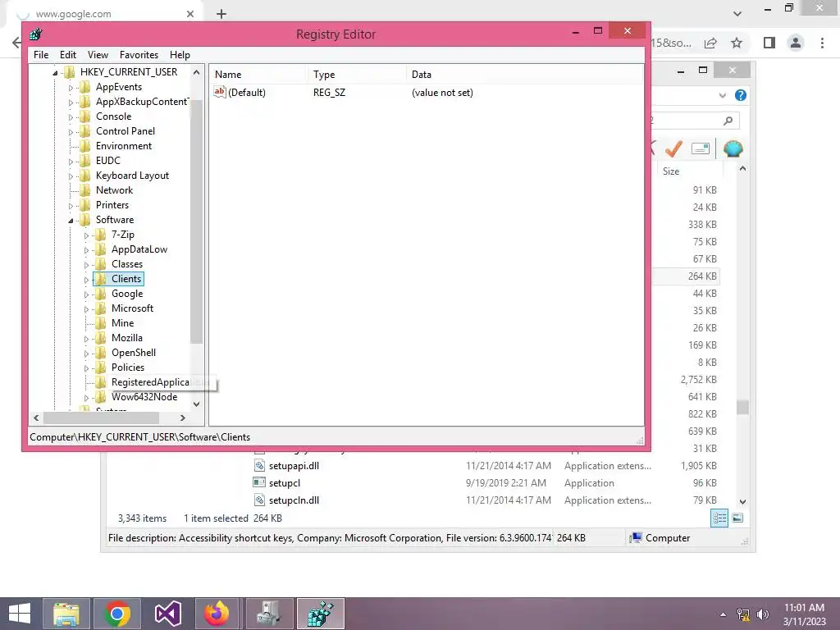The height and width of the screenshot is (630, 840).
Task: Click the orange checkmark icon in Explorer
Action: pyautogui.click(x=673, y=148)
